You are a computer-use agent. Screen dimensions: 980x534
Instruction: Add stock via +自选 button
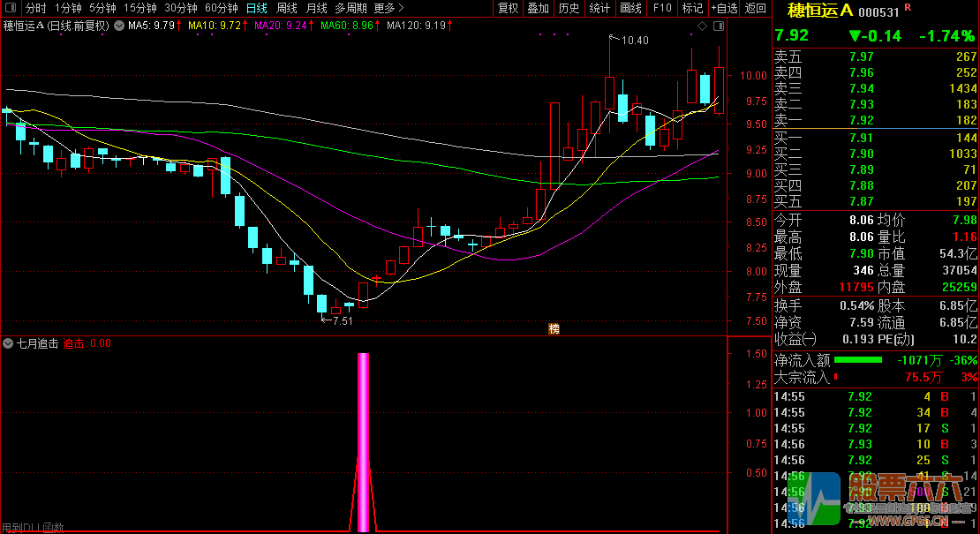point(723,8)
